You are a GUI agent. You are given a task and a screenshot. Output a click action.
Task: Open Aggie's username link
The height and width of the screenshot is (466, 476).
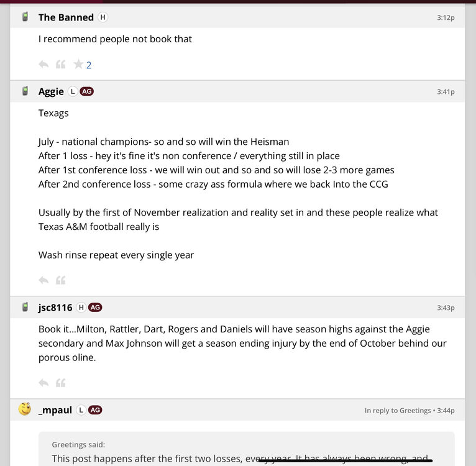(x=51, y=92)
